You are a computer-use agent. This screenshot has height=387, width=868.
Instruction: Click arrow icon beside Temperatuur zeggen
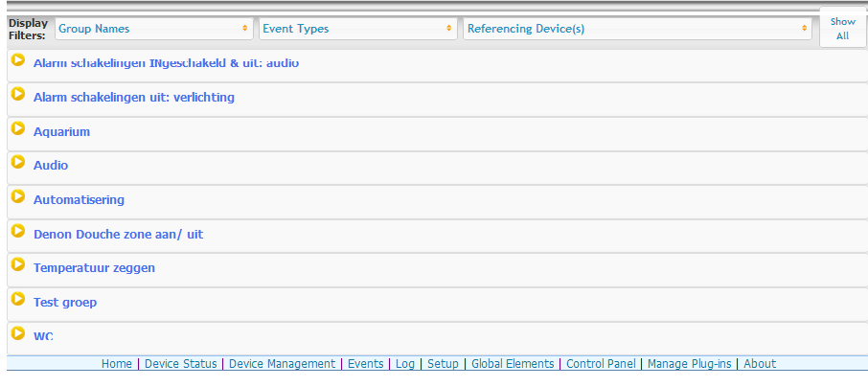pyautogui.click(x=17, y=264)
